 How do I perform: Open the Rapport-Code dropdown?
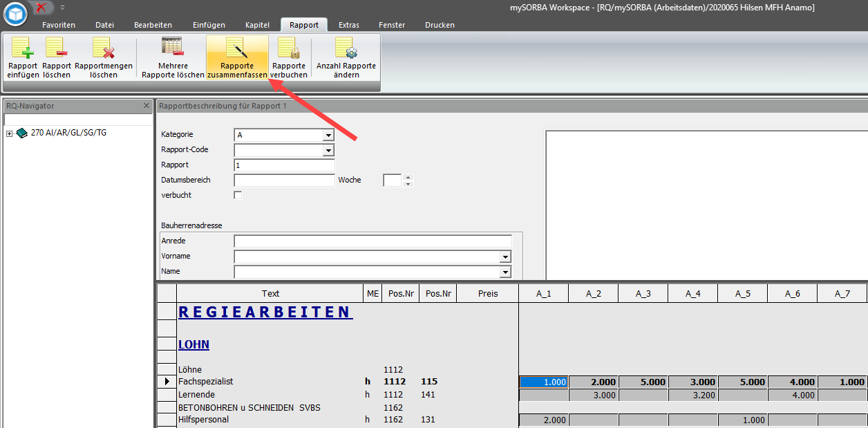[x=328, y=150]
